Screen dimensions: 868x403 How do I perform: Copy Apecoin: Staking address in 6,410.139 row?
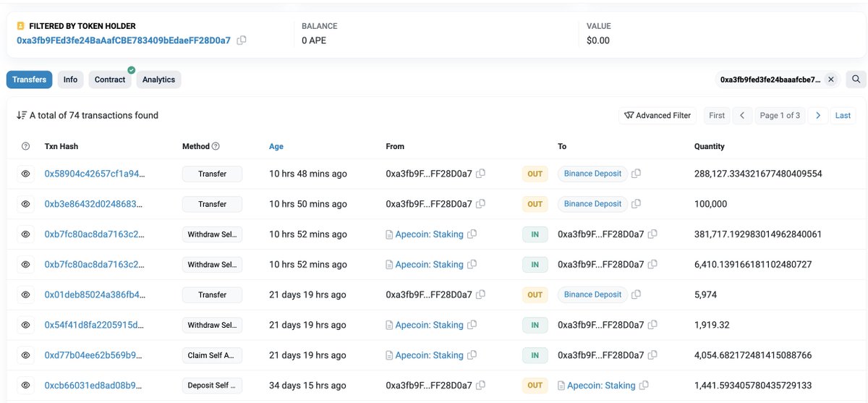tap(472, 265)
